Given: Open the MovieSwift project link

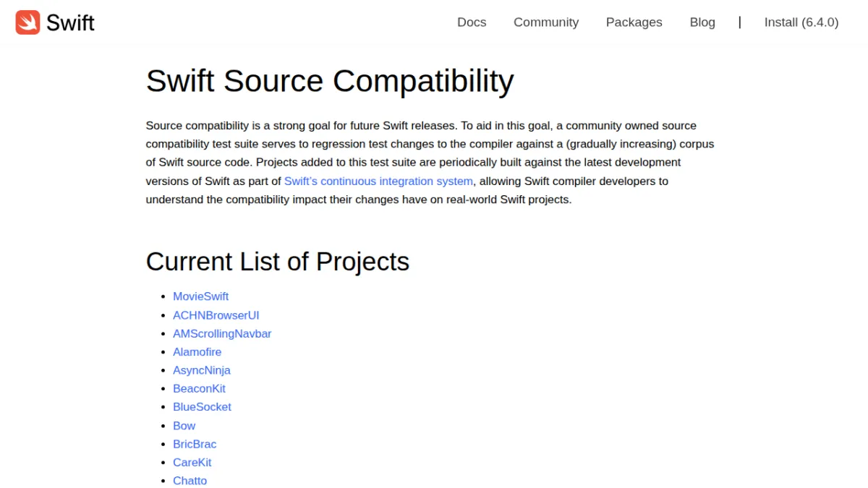Looking at the screenshot, I should click(200, 296).
